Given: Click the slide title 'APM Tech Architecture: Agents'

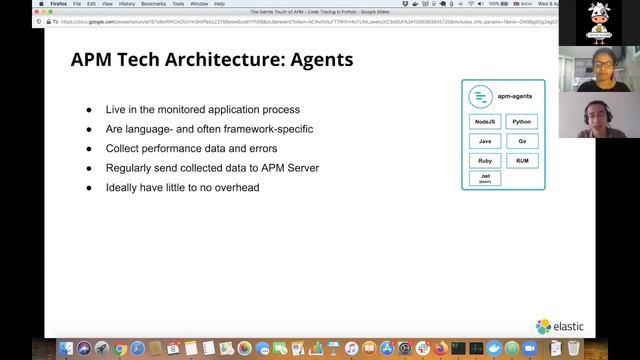Looking at the screenshot, I should click(212, 60).
